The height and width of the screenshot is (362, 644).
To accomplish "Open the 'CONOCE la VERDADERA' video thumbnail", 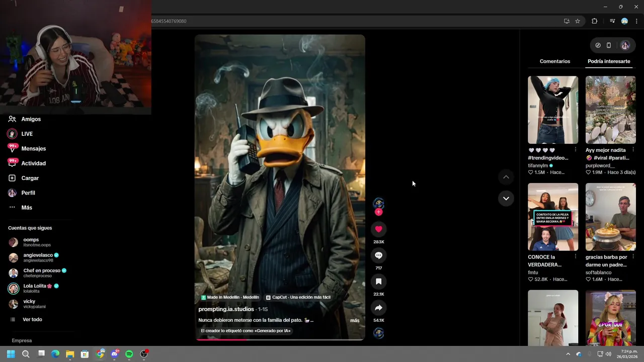I will [x=553, y=217].
